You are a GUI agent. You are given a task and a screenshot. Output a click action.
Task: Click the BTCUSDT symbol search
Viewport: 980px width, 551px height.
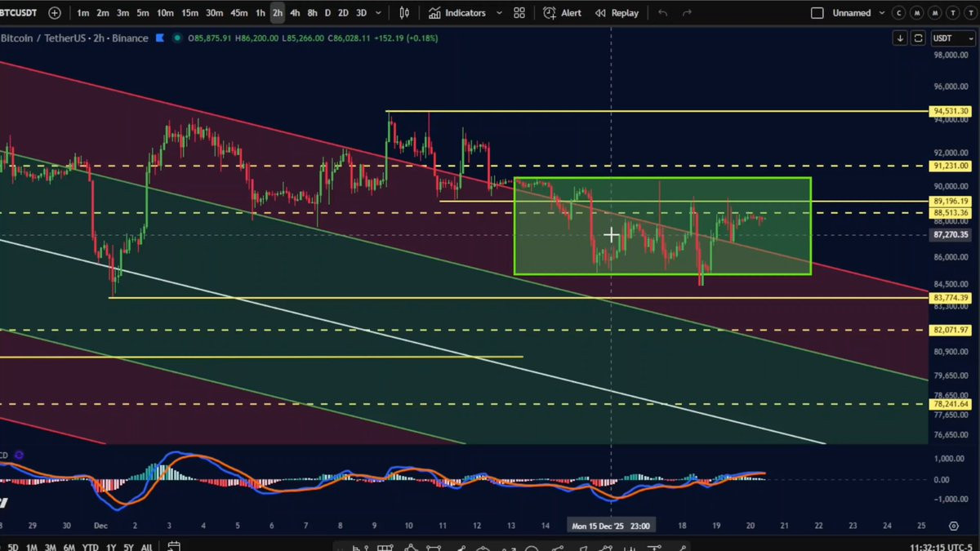(x=20, y=13)
